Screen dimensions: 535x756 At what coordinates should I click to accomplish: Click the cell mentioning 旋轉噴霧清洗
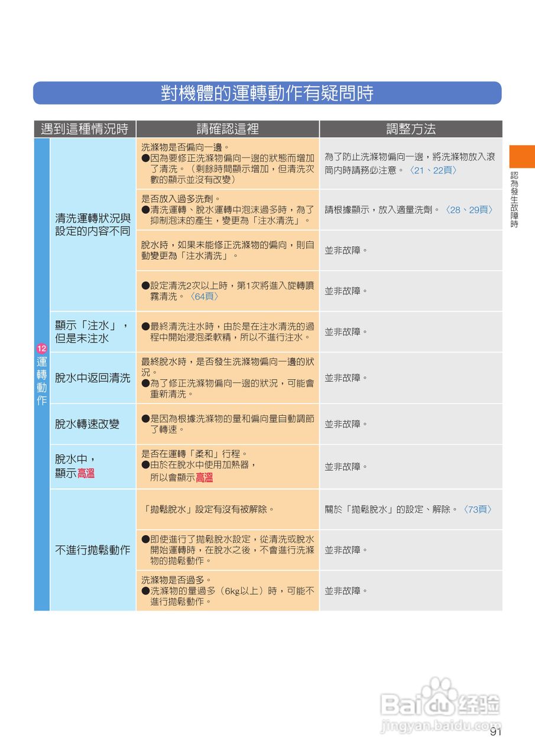[228, 291]
